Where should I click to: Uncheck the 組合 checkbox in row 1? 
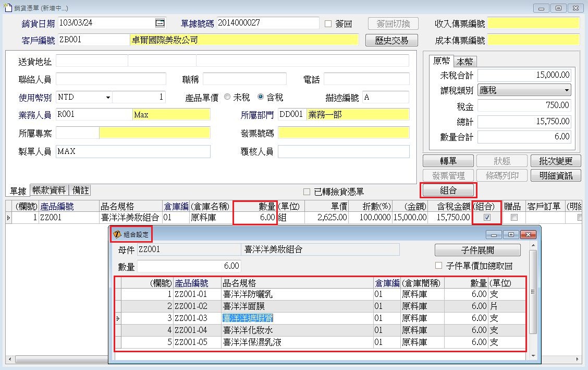(x=487, y=218)
